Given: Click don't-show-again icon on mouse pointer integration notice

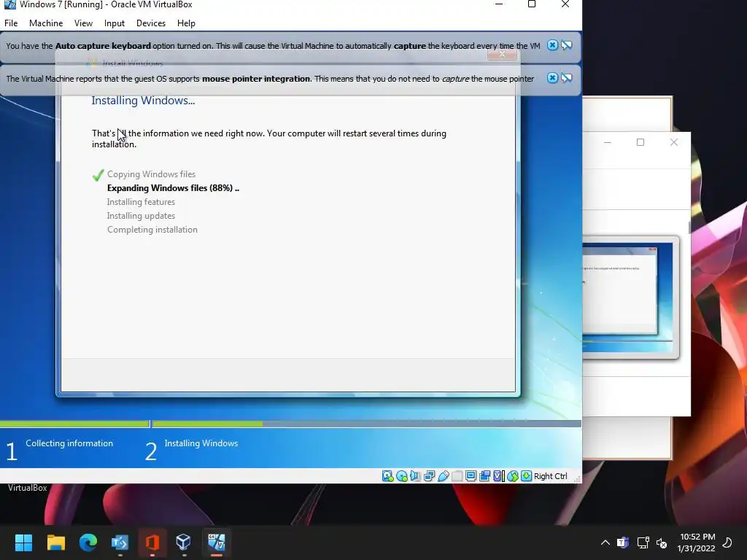Looking at the screenshot, I should [566, 77].
